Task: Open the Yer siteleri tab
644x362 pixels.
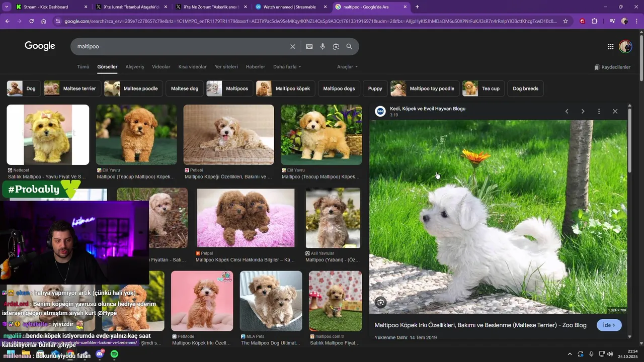Action: coord(226,67)
